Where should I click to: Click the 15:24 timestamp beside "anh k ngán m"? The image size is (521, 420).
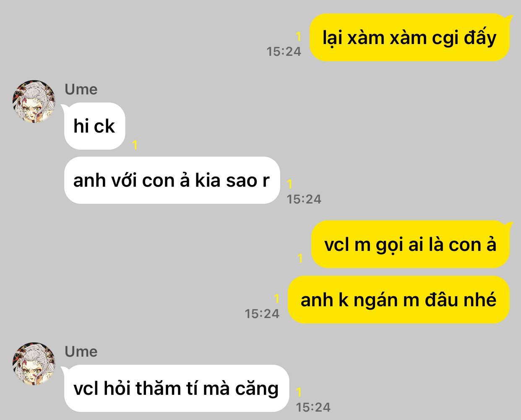coord(262,314)
